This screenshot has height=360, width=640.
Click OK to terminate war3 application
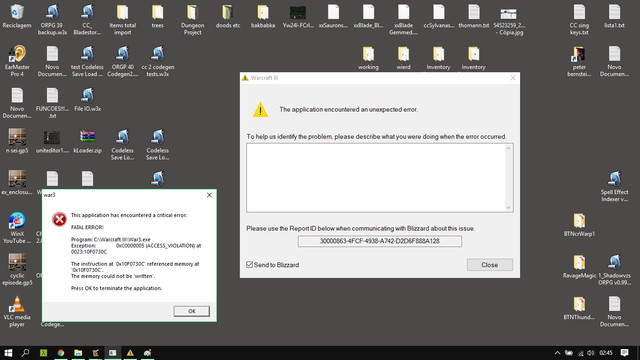tap(191, 311)
